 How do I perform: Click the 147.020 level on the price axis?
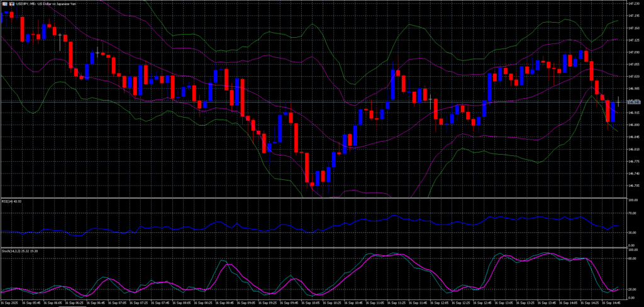pyautogui.click(x=634, y=76)
